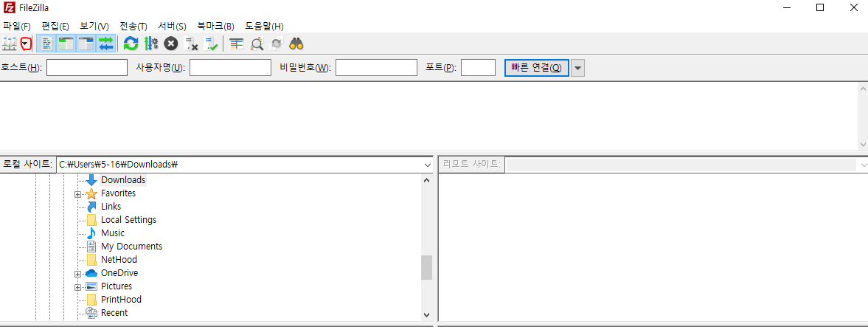Click the Music note icon
The image size is (868, 327).
point(92,233)
